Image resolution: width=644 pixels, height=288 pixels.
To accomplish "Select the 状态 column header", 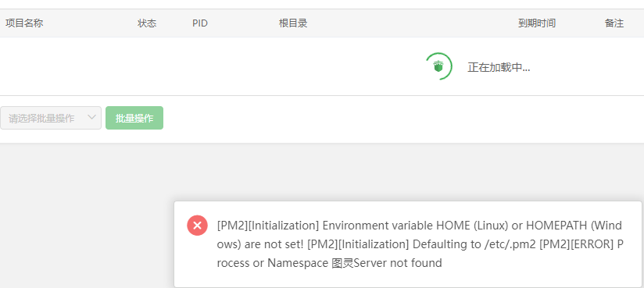I will click(x=147, y=23).
